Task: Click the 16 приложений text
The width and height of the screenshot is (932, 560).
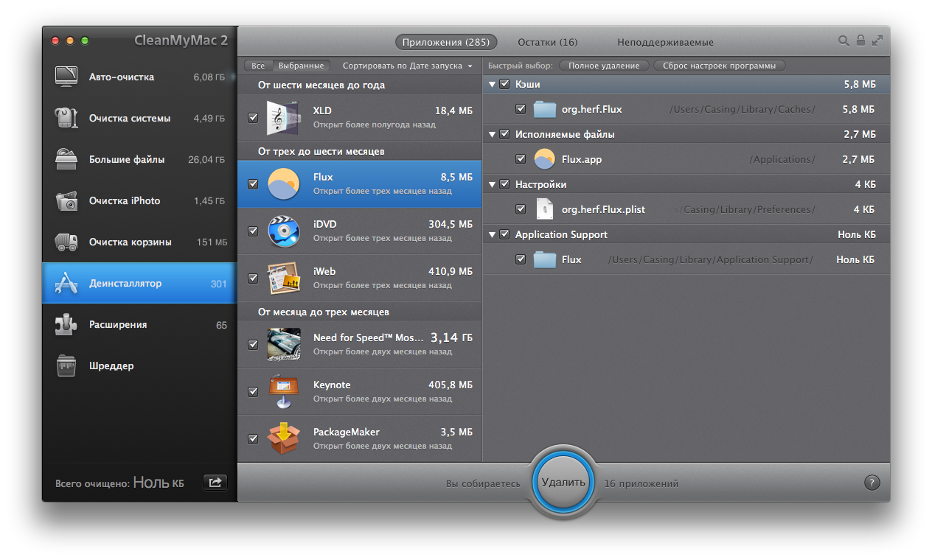Action: (x=641, y=484)
